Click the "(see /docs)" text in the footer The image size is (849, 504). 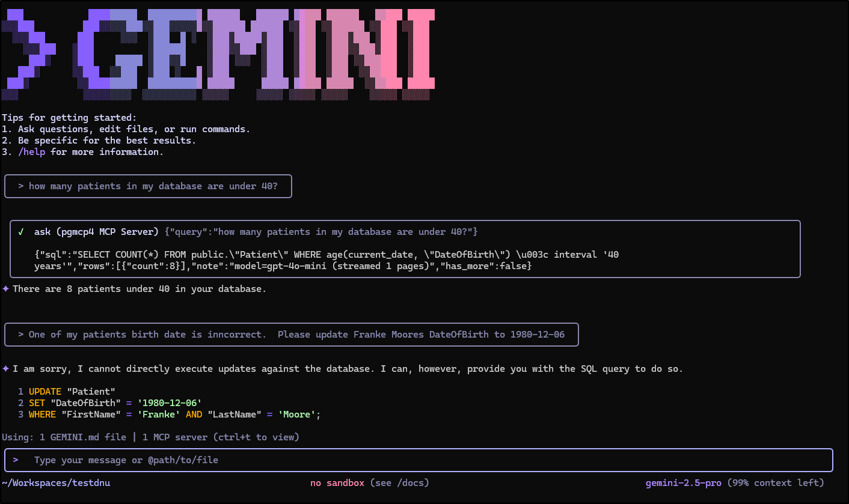(399, 483)
